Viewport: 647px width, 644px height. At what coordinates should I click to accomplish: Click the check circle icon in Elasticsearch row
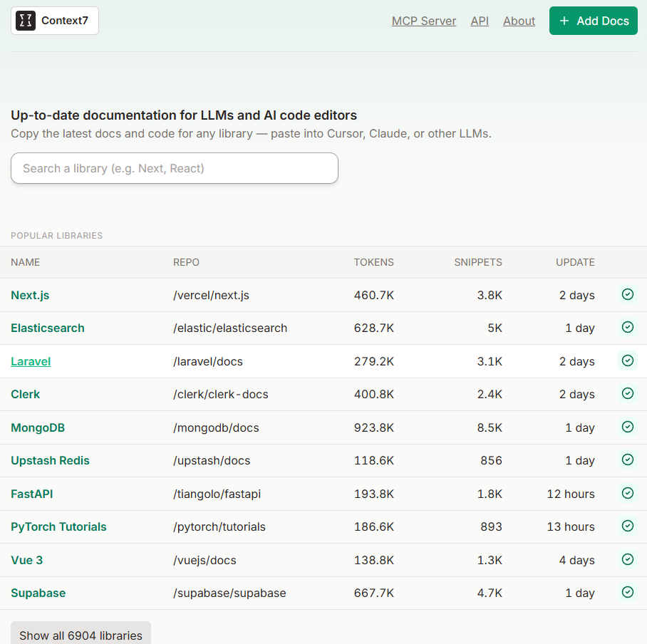pyautogui.click(x=628, y=327)
